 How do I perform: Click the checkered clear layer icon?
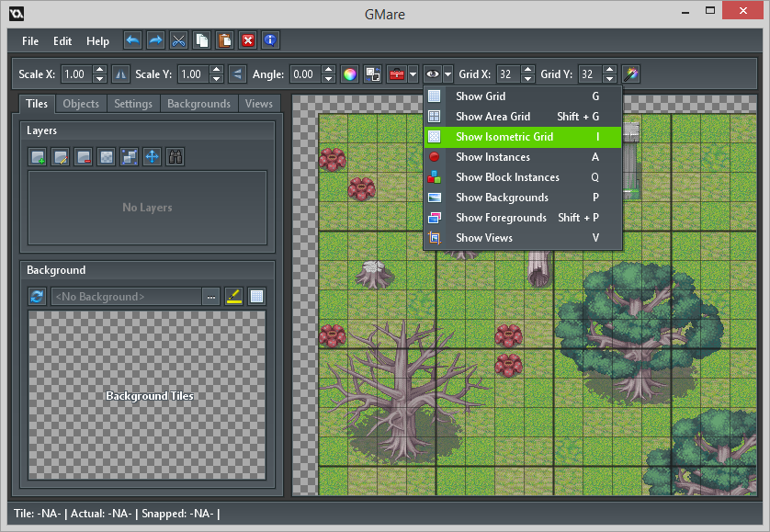[x=106, y=157]
